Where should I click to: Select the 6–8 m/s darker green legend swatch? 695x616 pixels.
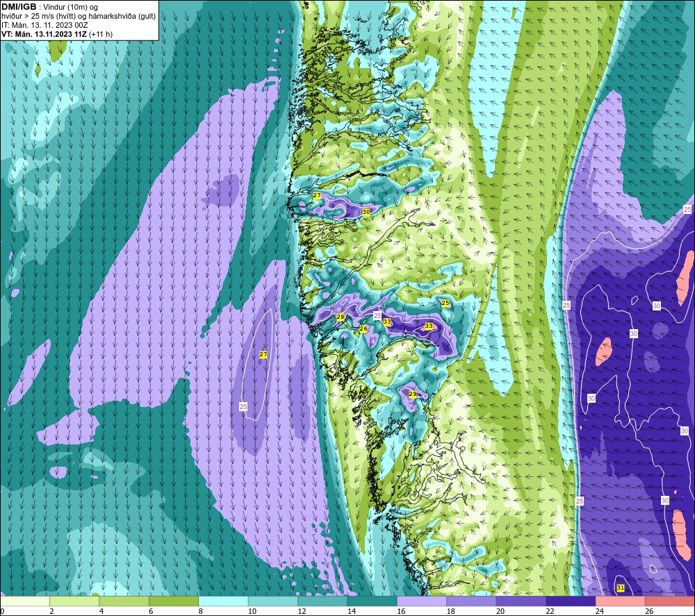point(174,601)
